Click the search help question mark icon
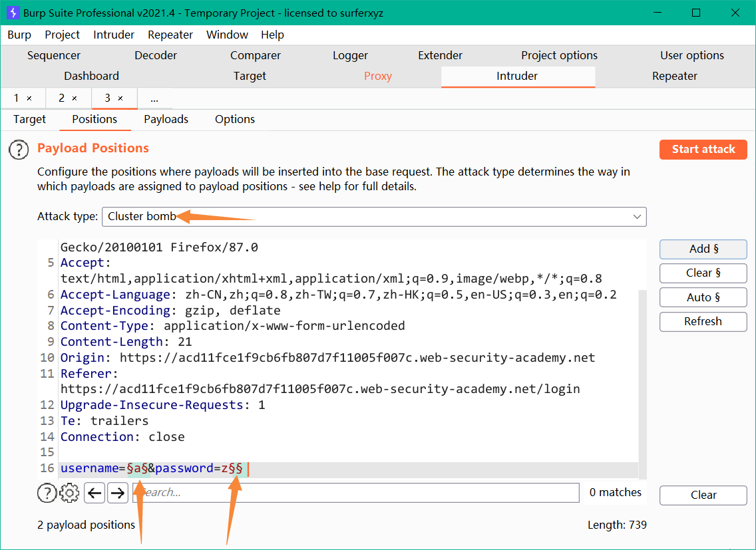756x550 pixels. click(47, 493)
